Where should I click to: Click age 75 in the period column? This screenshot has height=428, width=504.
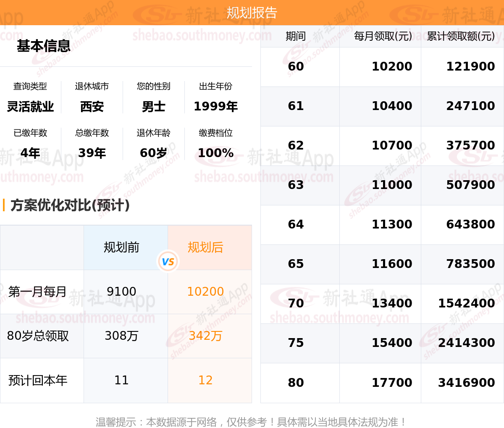click(x=296, y=343)
